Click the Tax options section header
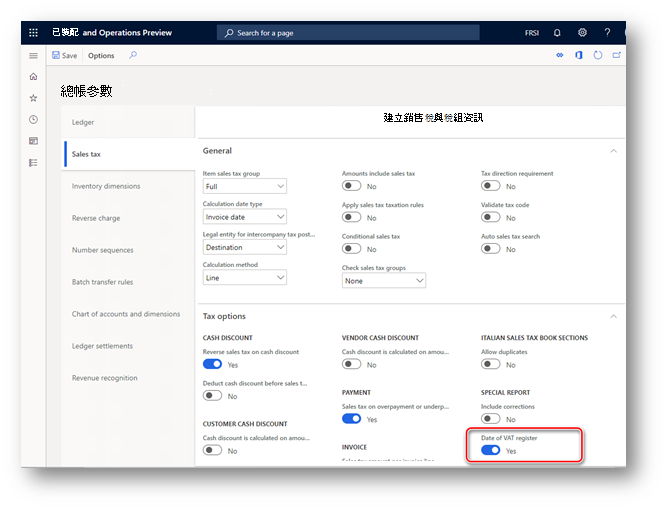The width and height of the screenshot is (668, 510). (x=224, y=316)
